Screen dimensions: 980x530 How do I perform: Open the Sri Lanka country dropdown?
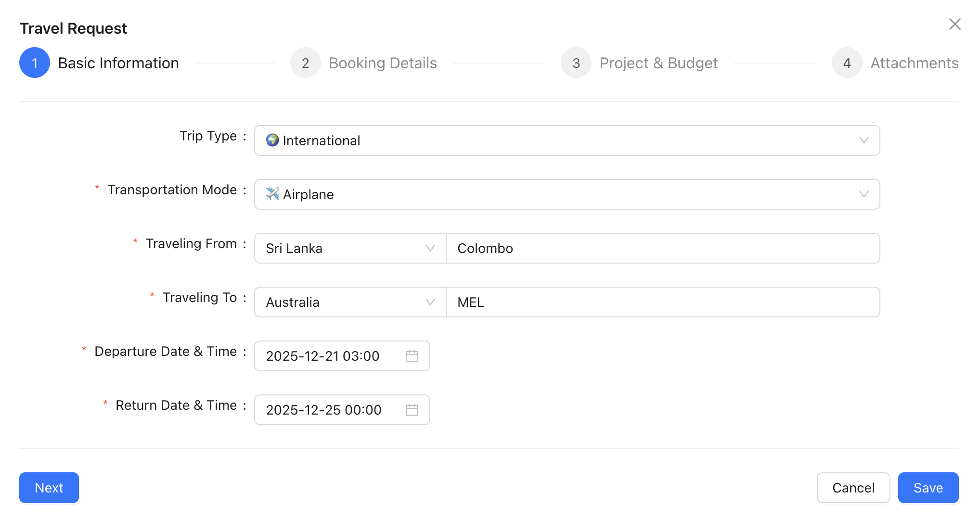pyautogui.click(x=350, y=248)
